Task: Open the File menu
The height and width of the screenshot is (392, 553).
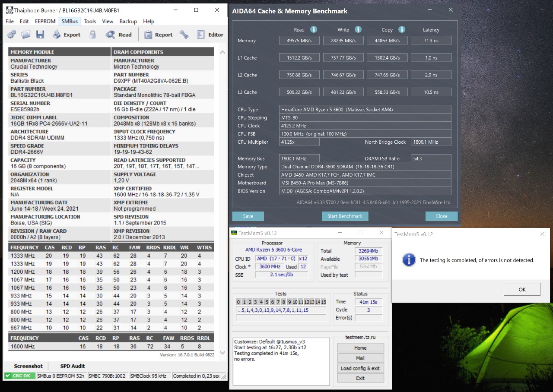Action: pos(10,21)
